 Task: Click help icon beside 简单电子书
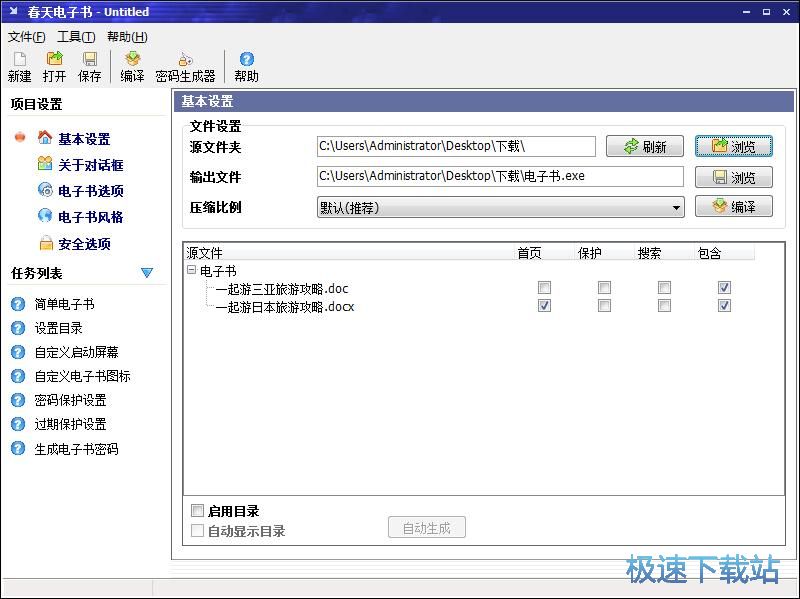tap(18, 304)
